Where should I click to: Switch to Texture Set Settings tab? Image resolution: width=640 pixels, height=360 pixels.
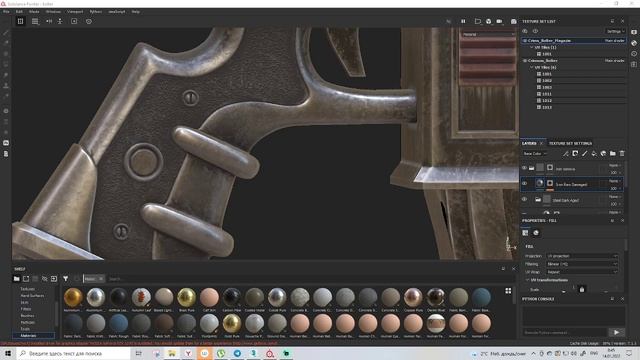pyautogui.click(x=570, y=143)
